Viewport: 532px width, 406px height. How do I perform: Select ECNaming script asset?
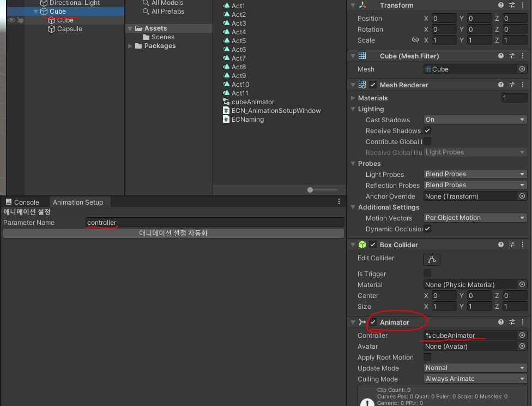[243, 120]
